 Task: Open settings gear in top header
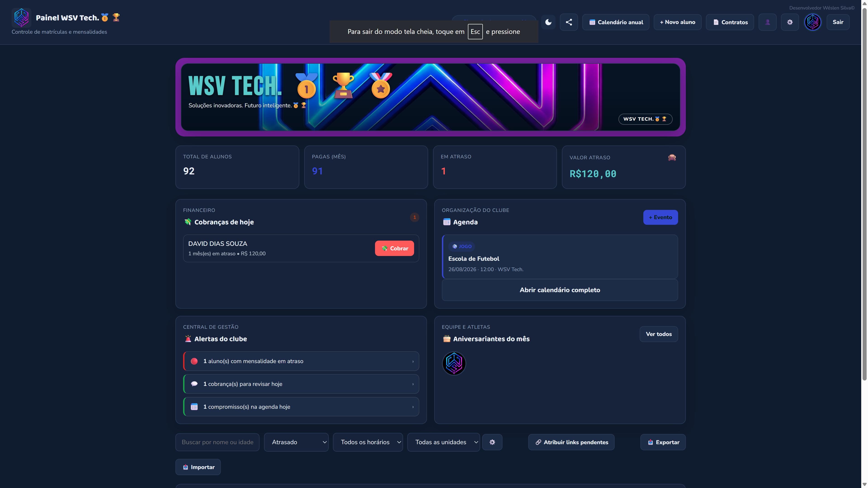point(790,22)
